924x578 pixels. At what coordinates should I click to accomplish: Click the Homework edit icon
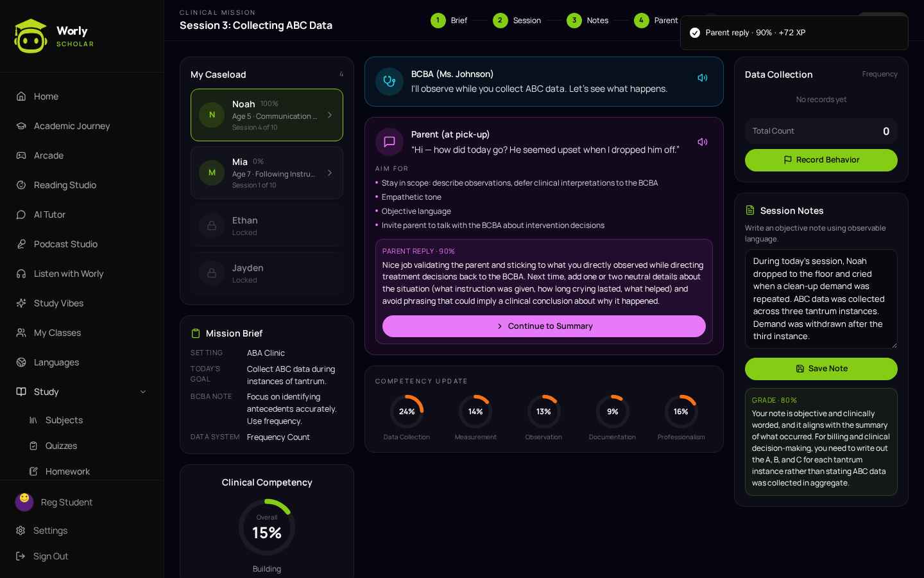pos(33,471)
